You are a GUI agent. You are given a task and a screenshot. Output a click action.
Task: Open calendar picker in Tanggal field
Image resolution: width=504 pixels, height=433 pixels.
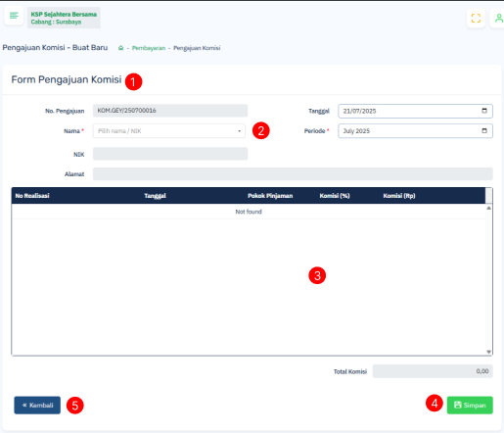[484, 111]
